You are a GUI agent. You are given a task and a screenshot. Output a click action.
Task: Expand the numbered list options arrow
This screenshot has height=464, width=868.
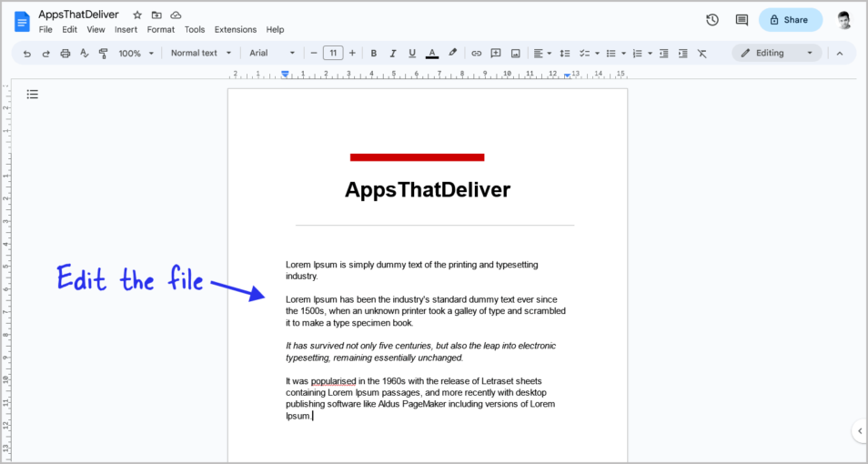point(650,54)
